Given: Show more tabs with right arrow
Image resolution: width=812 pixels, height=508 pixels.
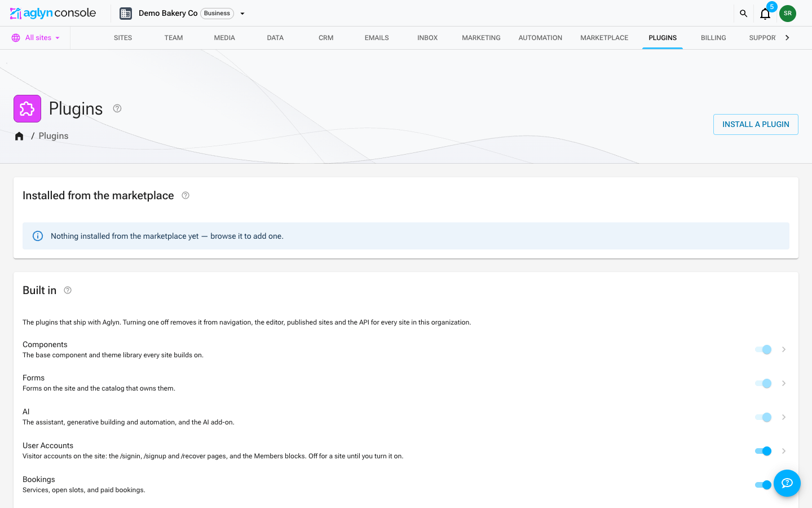Looking at the screenshot, I should (x=787, y=38).
